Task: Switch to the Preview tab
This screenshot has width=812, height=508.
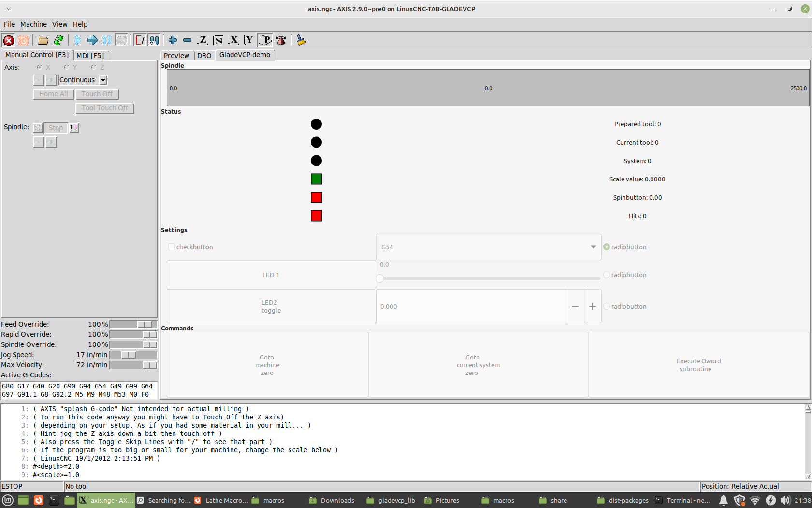Action: 176,55
